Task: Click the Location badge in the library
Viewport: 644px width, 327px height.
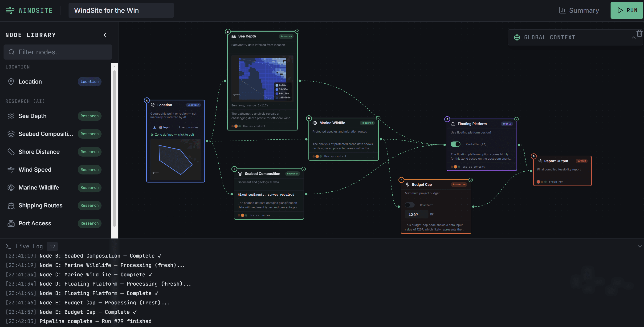Action: (89, 81)
